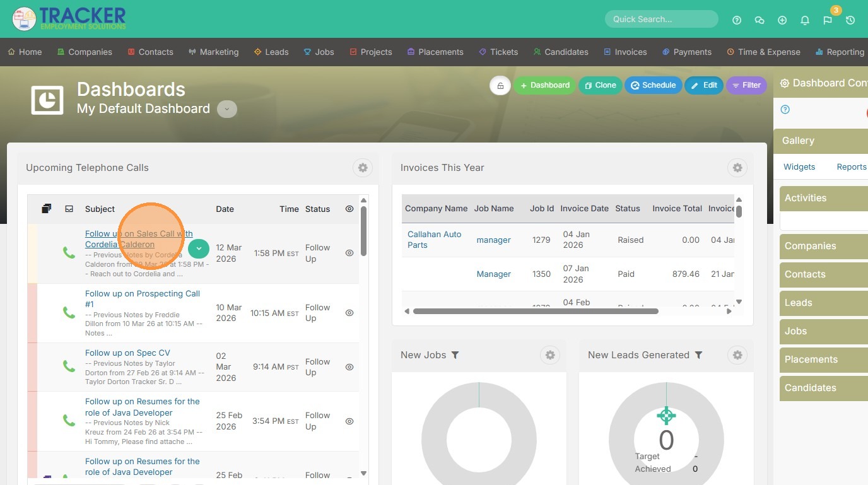Toggle eye icon for the 3:54 PM row
The height and width of the screenshot is (485, 868).
[349, 421]
